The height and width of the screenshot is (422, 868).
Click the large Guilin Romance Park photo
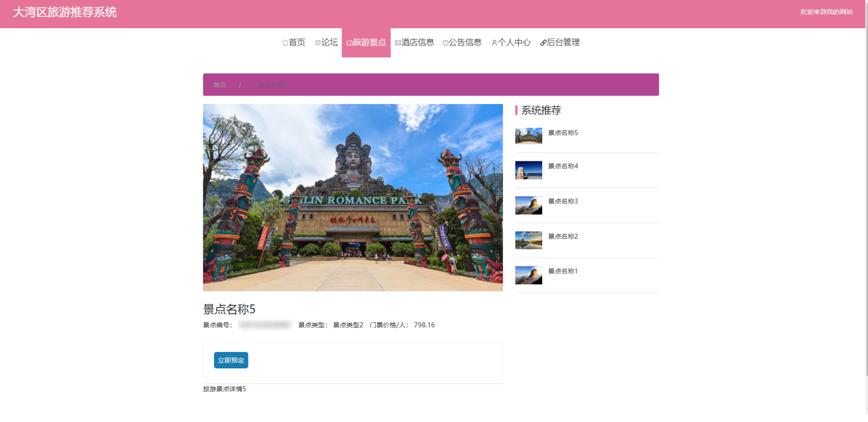click(353, 198)
